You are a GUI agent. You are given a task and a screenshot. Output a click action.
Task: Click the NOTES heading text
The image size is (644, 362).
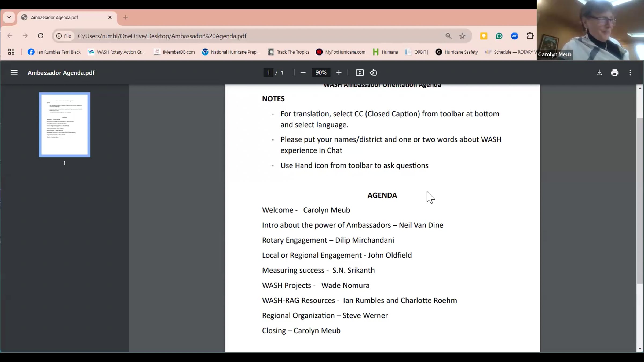273,99
